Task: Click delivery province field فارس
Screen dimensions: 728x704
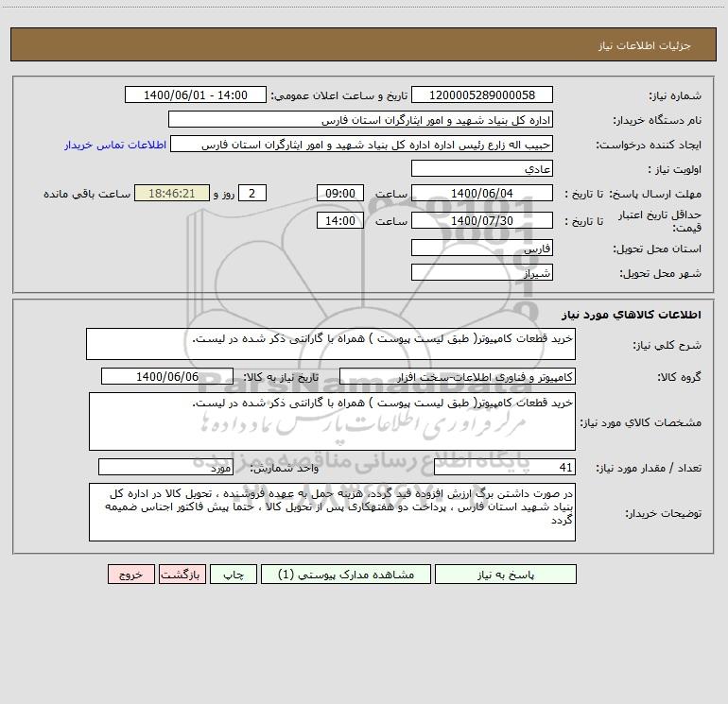Action: [x=482, y=248]
